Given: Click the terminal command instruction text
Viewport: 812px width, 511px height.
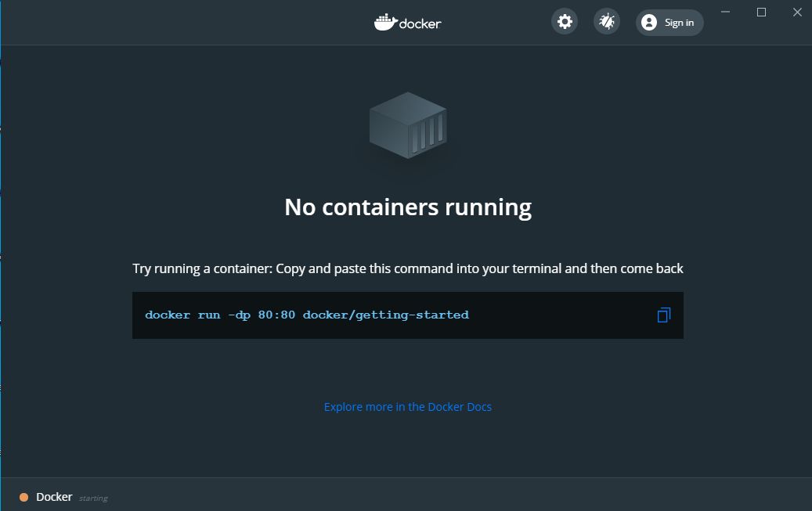Looking at the screenshot, I should coord(407,268).
